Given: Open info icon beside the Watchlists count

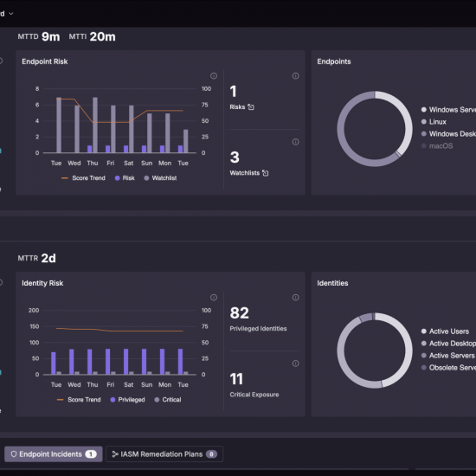Looking at the screenshot, I should 295,142.
